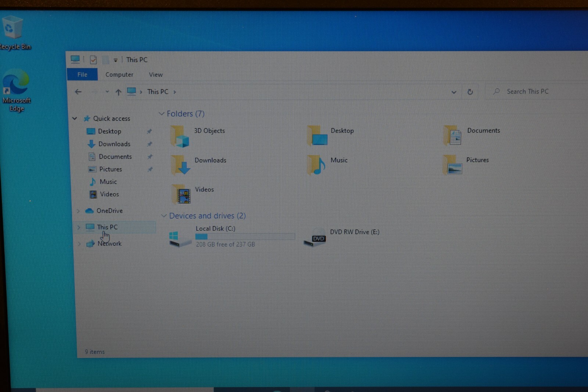
Task: Select Videos under Quick access
Action: pos(109,194)
